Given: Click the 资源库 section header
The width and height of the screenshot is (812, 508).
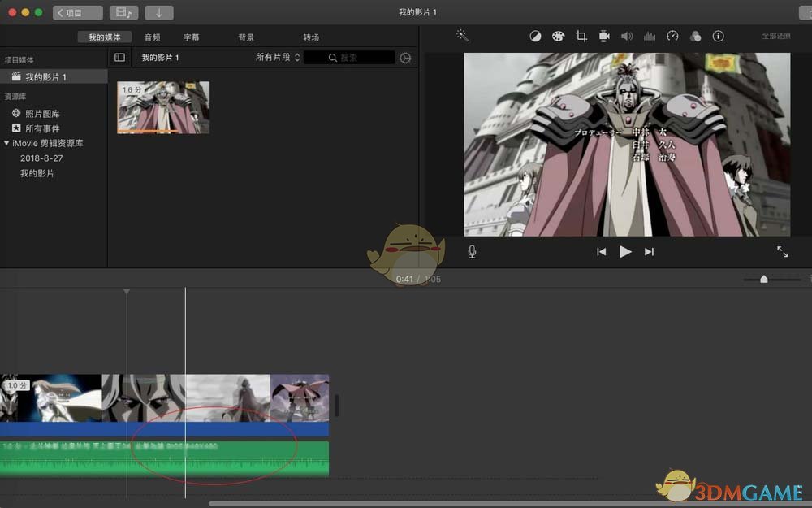Looking at the screenshot, I should [15, 97].
